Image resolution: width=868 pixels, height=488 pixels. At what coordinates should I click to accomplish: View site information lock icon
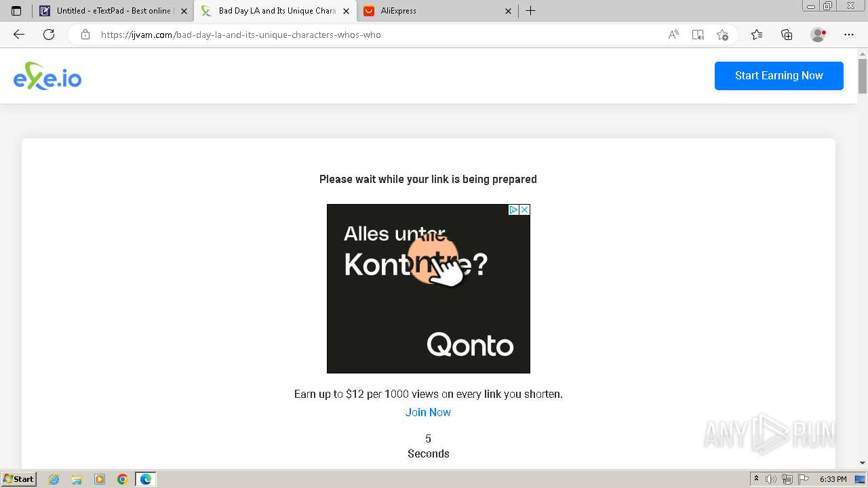point(85,35)
